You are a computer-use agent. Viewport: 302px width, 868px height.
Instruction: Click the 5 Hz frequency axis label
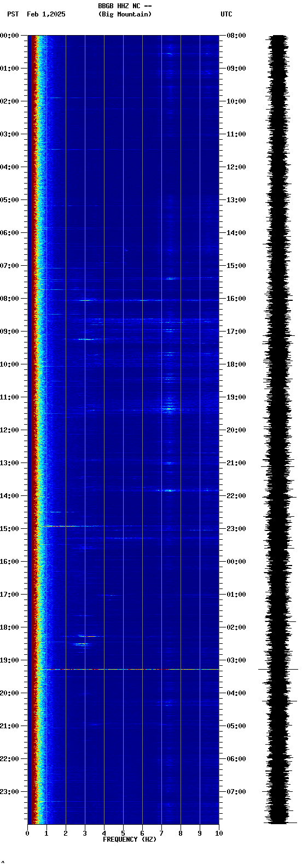pos(123,833)
